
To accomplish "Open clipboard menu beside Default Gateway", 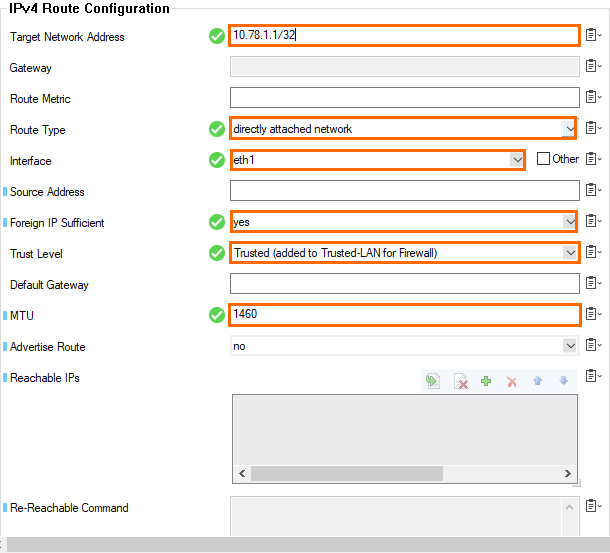I will pyautogui.click(x=593, y=283).
